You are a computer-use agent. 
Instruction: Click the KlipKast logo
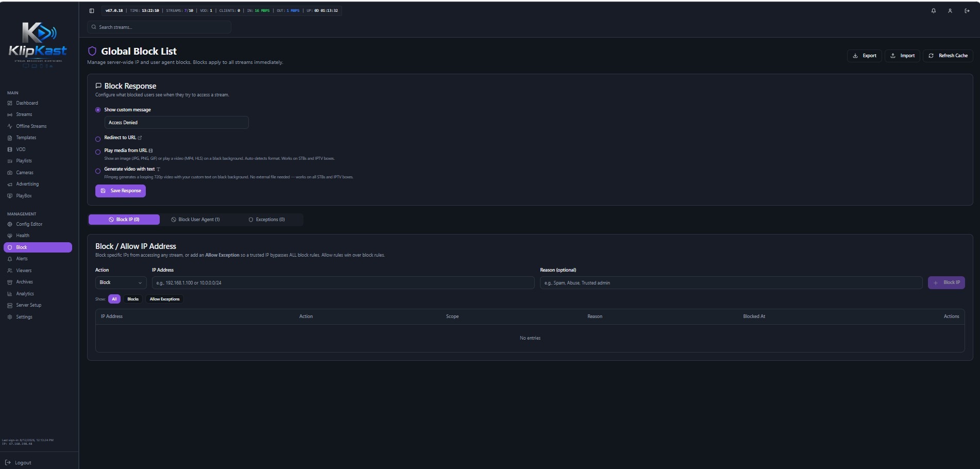(38, 45)
